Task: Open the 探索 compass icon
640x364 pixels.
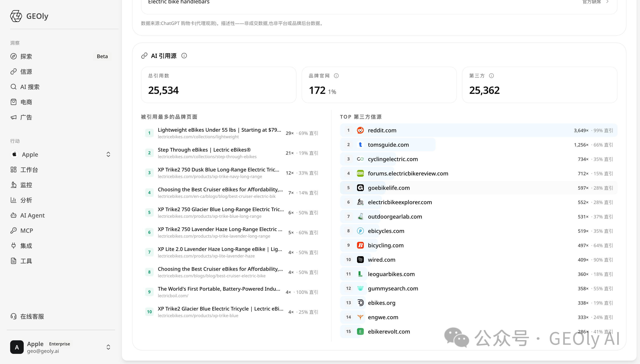Action: coord(14,56)
